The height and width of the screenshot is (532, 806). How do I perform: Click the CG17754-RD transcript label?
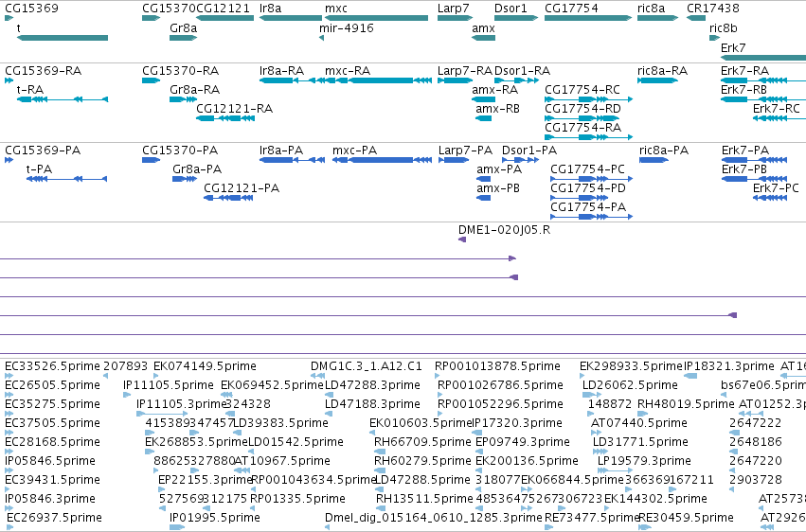[x=582, y=108]
